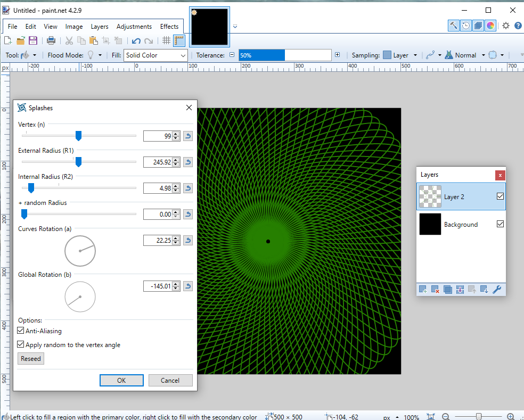Image resolution: width=524 pixels, height=420 pixels.
Task: Toggle the rulers icon
Action: click(179, 41)
